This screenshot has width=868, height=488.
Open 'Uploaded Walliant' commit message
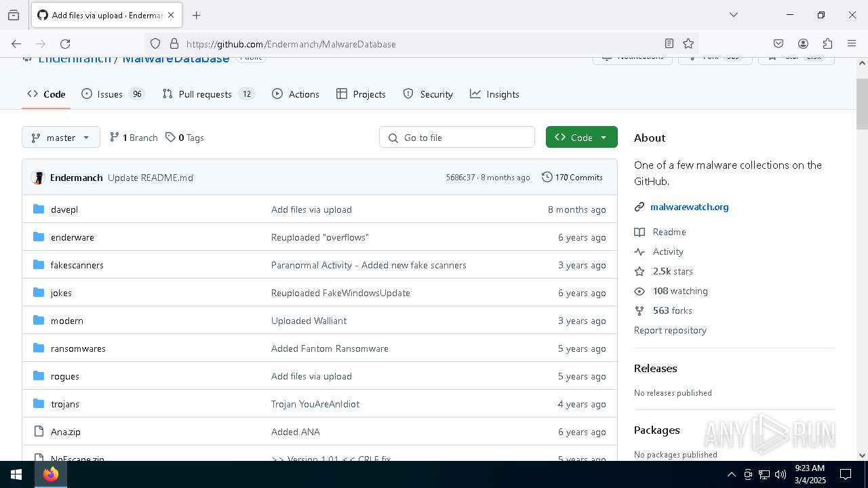pos(309,321)
